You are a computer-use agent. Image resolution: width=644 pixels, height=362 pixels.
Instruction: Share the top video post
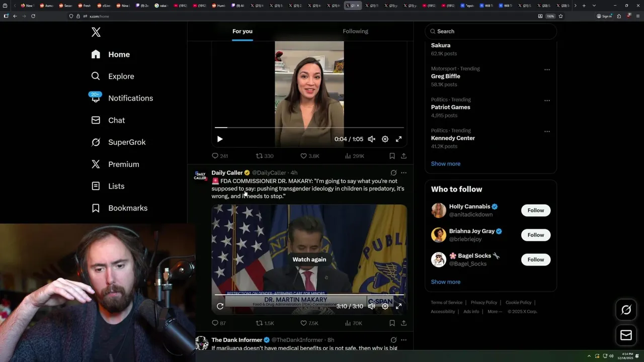point(404,156)
